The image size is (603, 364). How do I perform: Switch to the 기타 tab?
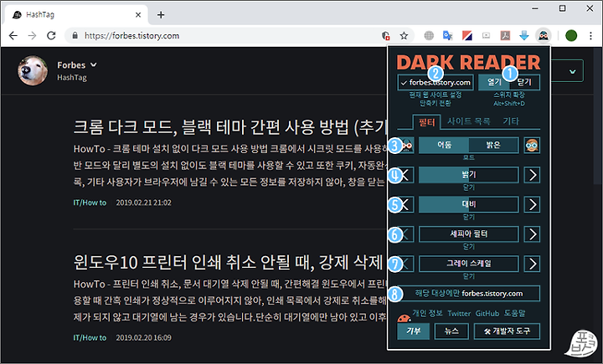point(511,121)
